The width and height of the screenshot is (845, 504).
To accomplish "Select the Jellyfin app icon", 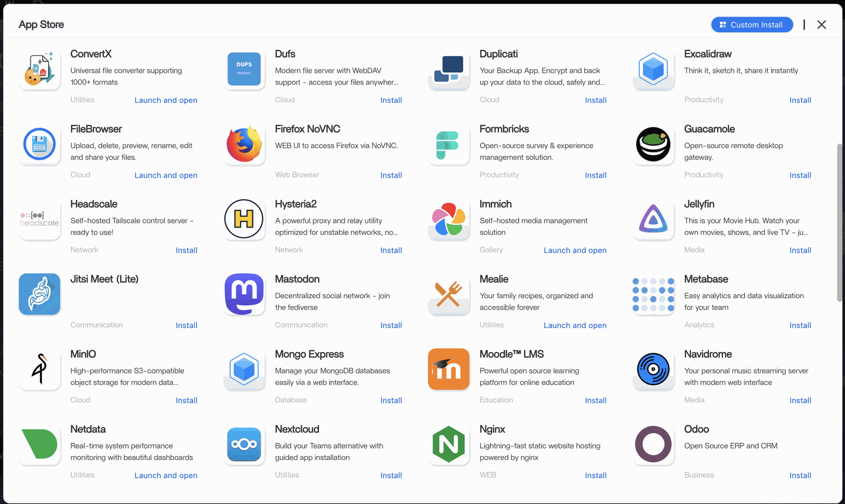I will click(x=653, y=219).
